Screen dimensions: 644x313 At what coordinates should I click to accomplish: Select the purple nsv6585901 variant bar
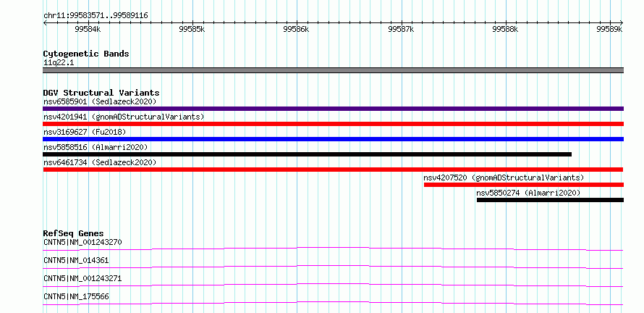tap(333, 109)
